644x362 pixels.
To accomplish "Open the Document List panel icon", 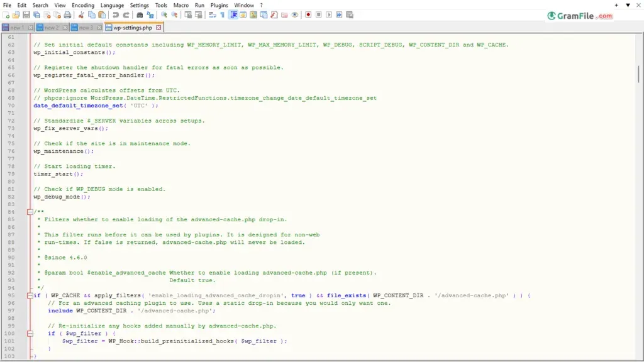I will pos(264,15).
